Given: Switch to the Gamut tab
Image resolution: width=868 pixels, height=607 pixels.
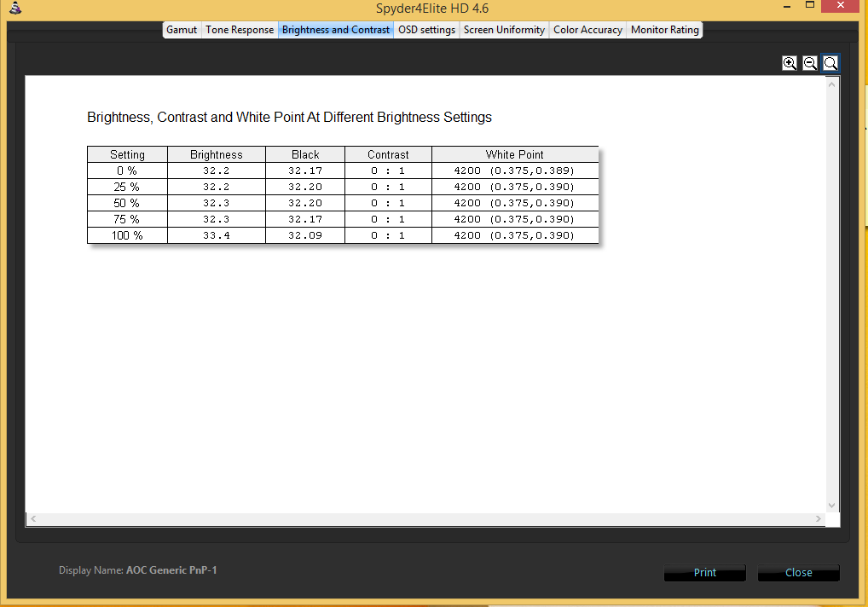Looking at the screenshot, I should point(182,30).
